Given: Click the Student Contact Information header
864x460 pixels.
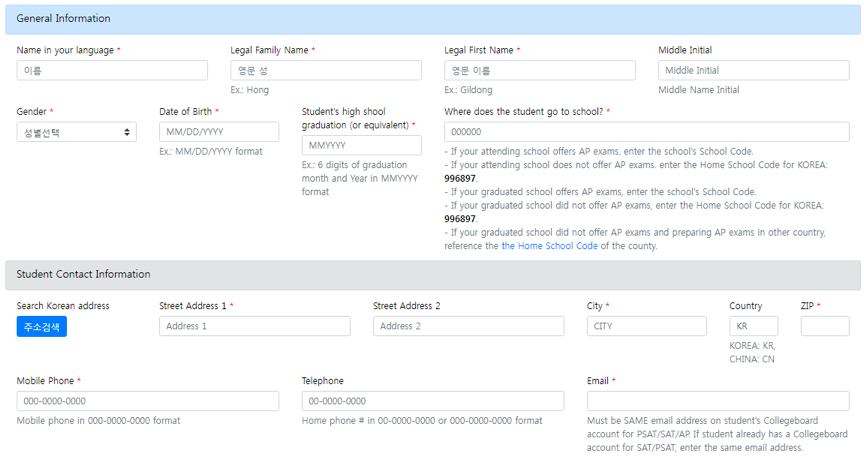Looking at the screenshot, I should pos(84,275).
